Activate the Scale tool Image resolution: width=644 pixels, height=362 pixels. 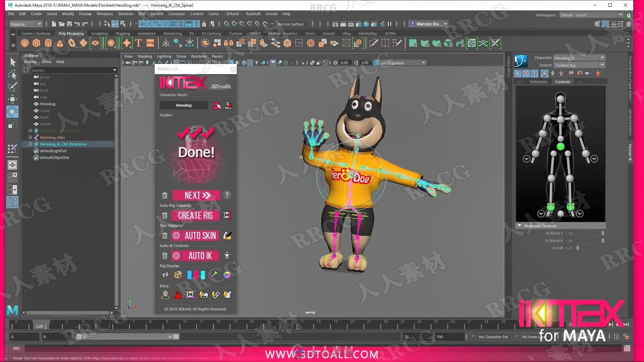pos(12,124)
